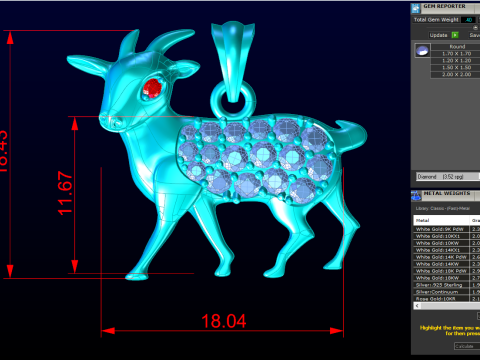Click the Total Gem Weight label
This screenshot has height=360, width=480.
pyautogui.click(x=436, y=20)
